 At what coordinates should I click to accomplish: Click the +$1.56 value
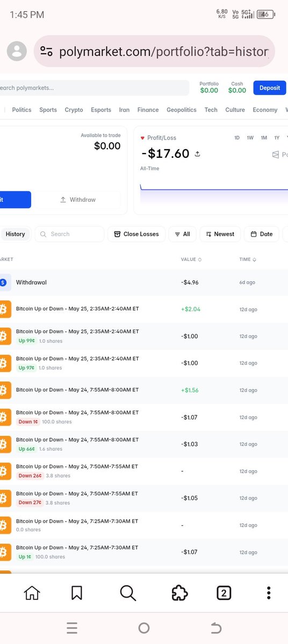[x=190, y=390]
